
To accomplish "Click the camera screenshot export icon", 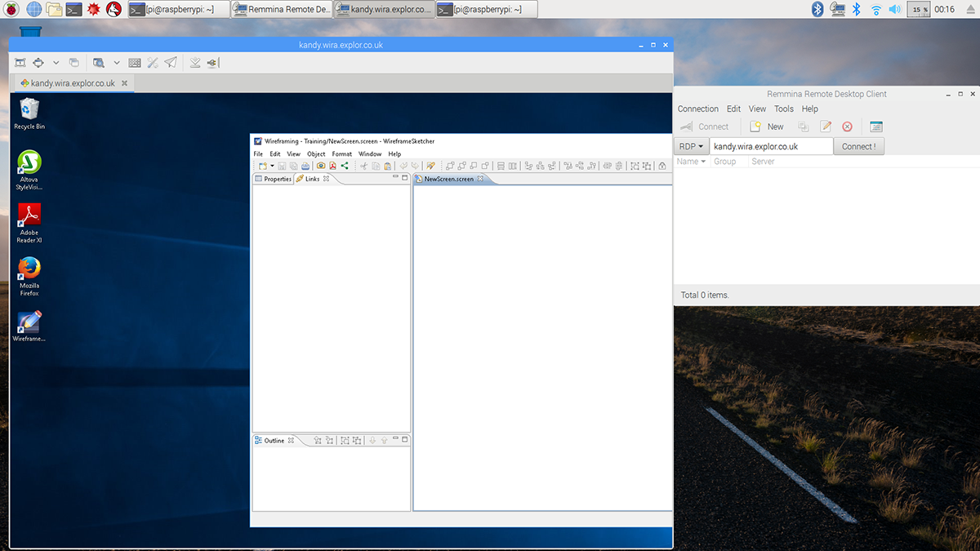I will coord(321,166).
